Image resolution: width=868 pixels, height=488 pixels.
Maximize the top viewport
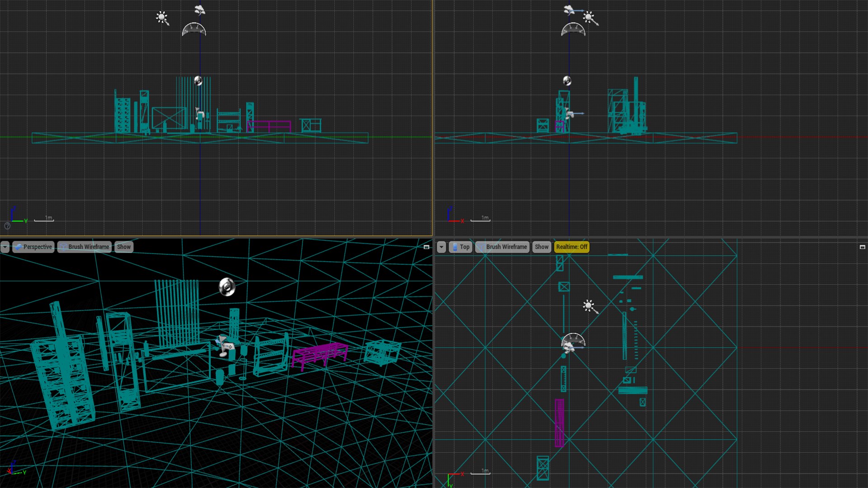tap(862, 247)
